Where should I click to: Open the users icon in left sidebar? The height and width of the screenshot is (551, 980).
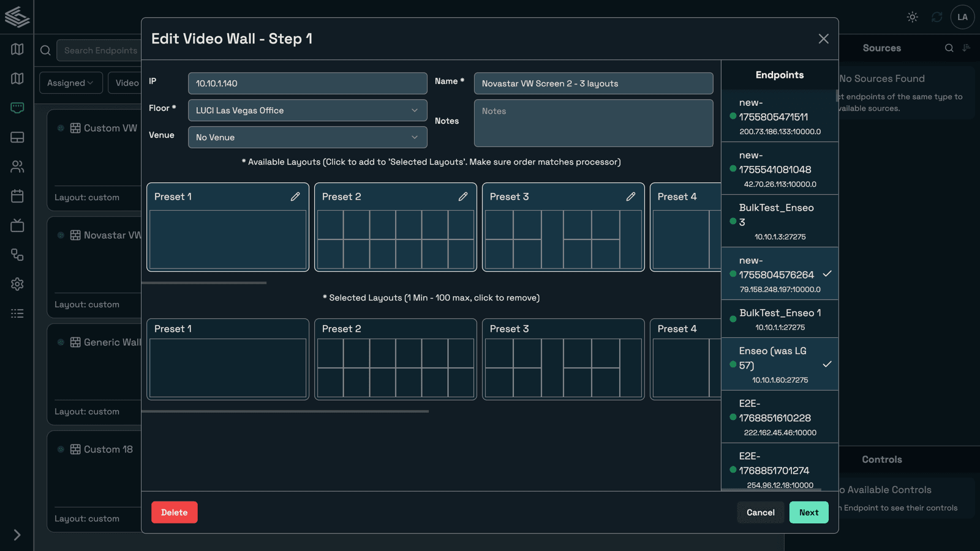pos(17,167)
